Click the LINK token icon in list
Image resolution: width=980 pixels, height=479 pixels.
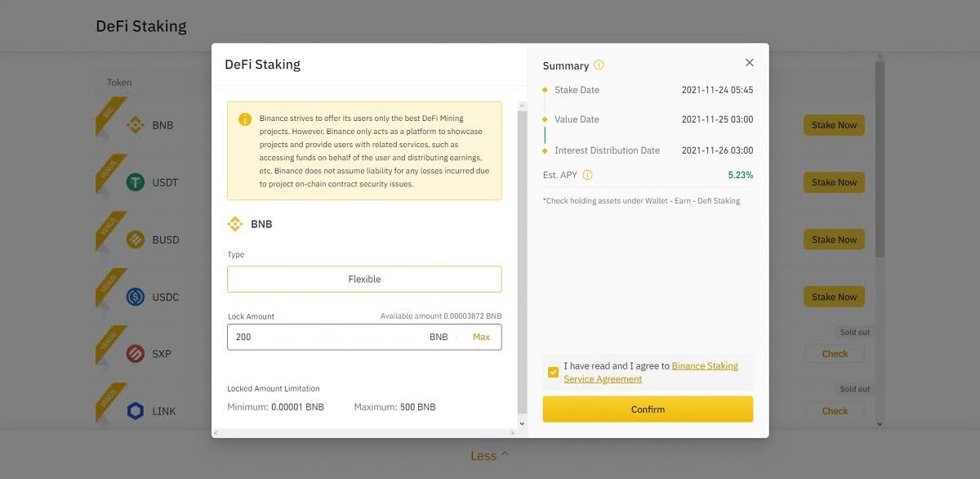(136, 411)
